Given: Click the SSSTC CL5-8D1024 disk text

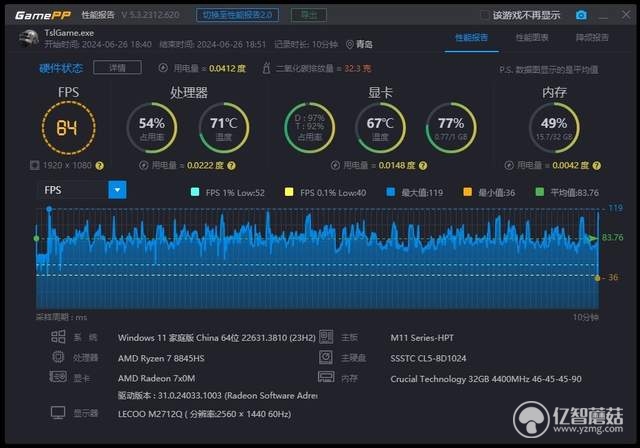Looking at the screenshot, I should [x=428, y=358].
